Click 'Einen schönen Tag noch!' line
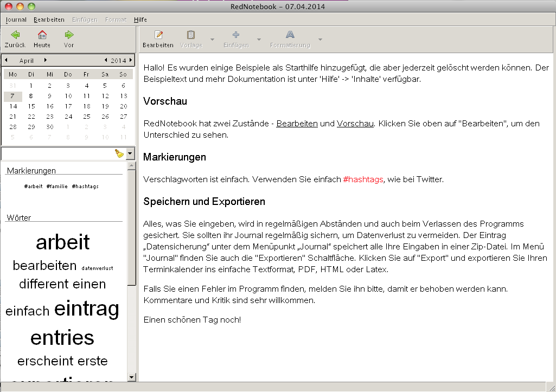The width and height of the screenshot is (556, 392). coord(192,320)
